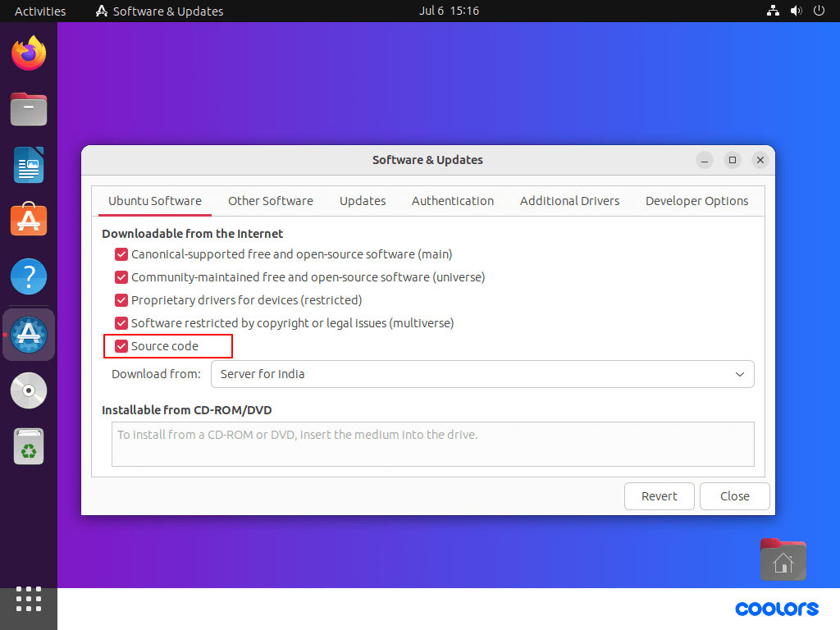The image size is (840, 630).
Task: Select Software & Updates dock icon
Action: pyautogui.click(x=29, y=335)
